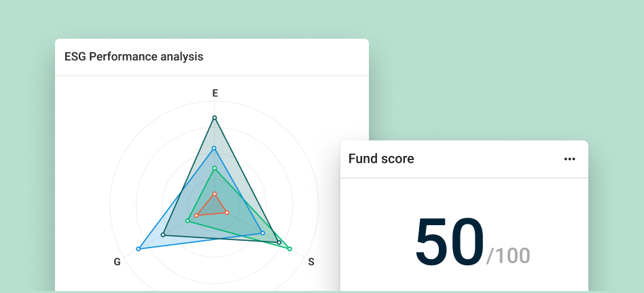Click orange data point on G axis
Image resolution: width=644 pixels, height=293 pixels.
[196, 216]
